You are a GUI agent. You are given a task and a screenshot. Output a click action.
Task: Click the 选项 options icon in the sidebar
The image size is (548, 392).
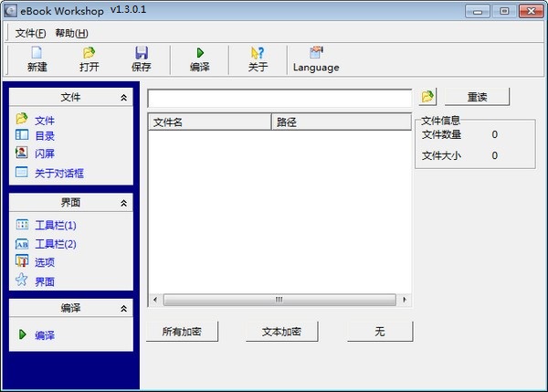22,260
